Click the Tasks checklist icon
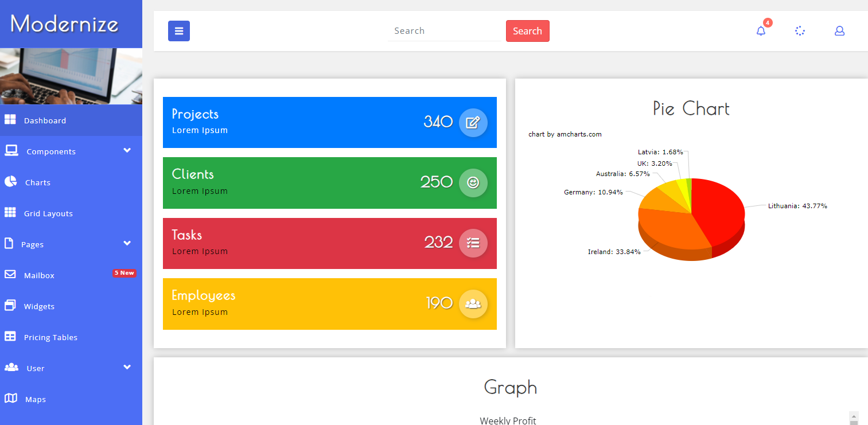The height and width of the screenshot is (425, 868). pyautogui.click(x=473, y=243)
